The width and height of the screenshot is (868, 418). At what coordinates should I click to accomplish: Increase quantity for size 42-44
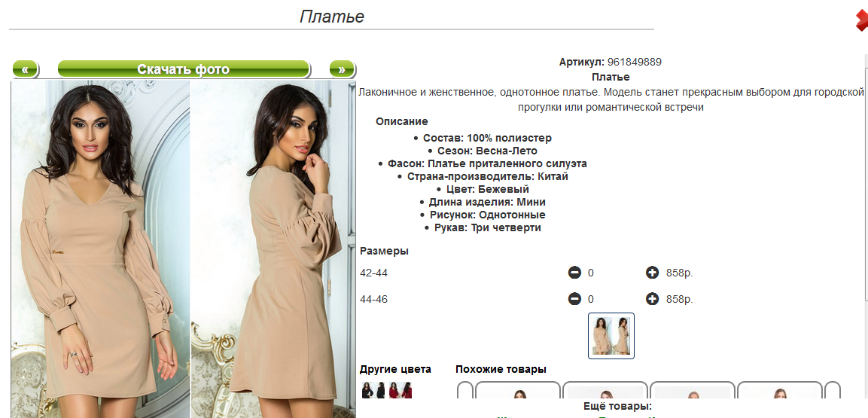pos(652,273)
